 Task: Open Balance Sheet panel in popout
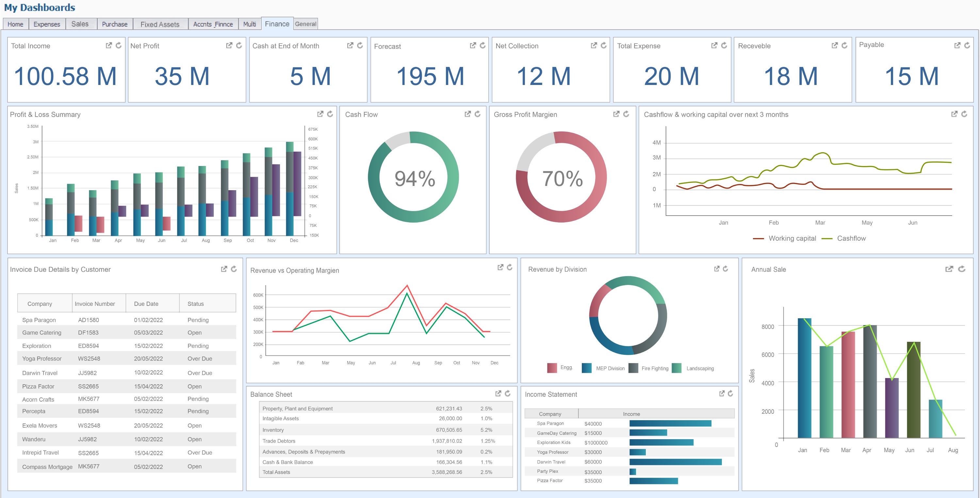point(498,393)
